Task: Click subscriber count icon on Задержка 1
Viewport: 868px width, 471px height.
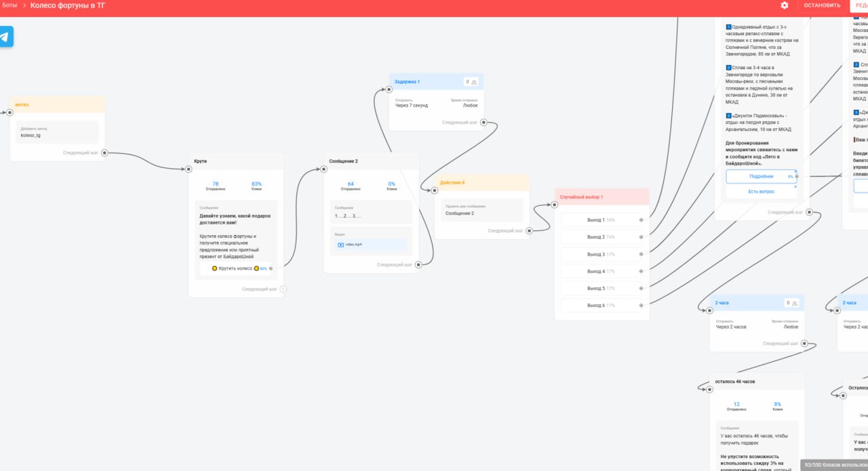Action: (474, 82)
